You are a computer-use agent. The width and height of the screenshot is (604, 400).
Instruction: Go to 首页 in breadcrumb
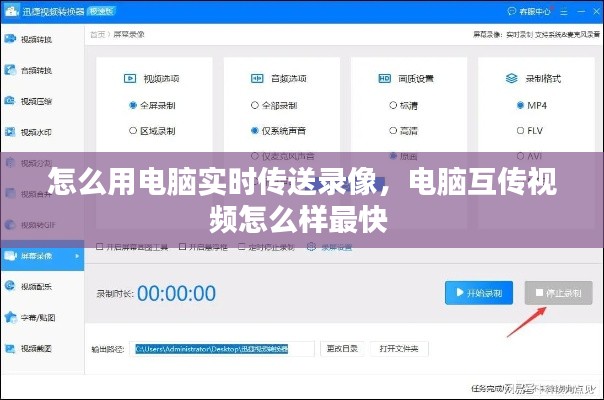pyautogui.click(x=97, y=35)
